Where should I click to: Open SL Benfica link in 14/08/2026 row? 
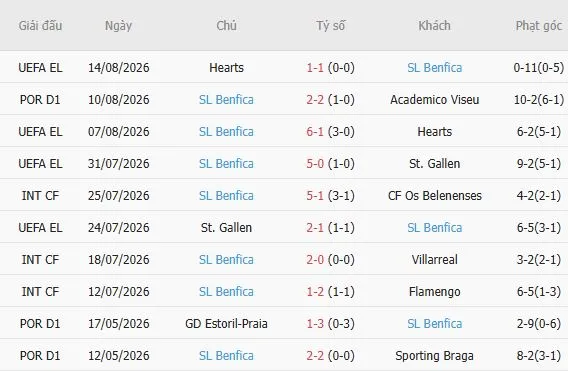(434, 68)
